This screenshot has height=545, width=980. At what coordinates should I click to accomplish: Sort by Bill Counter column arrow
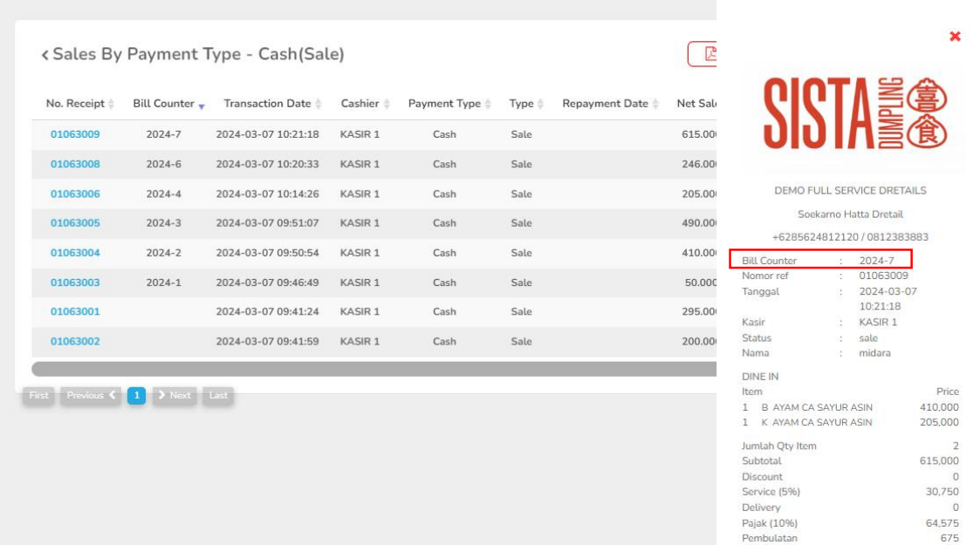(x=202, y=106)
